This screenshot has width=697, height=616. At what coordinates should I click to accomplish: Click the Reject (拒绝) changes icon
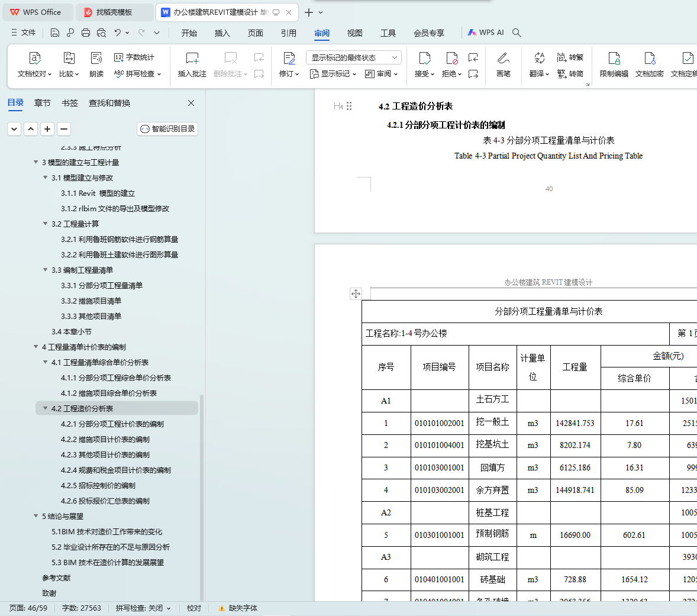pos(451,58)
